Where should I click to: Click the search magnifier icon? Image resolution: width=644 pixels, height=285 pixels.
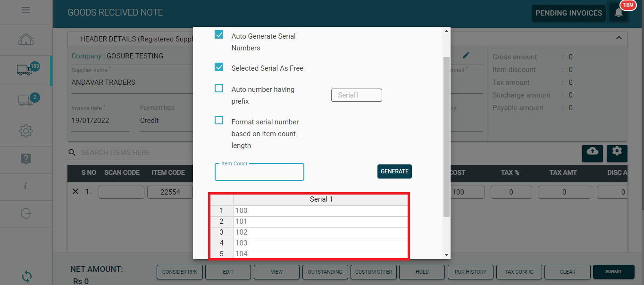pyautogui.click(x=72, y=153)
